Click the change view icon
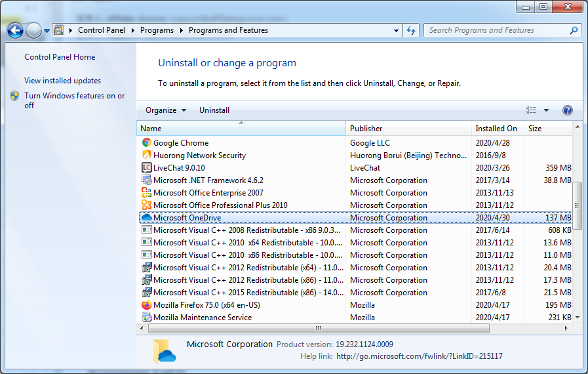588x374 pixels. [530, 110]
